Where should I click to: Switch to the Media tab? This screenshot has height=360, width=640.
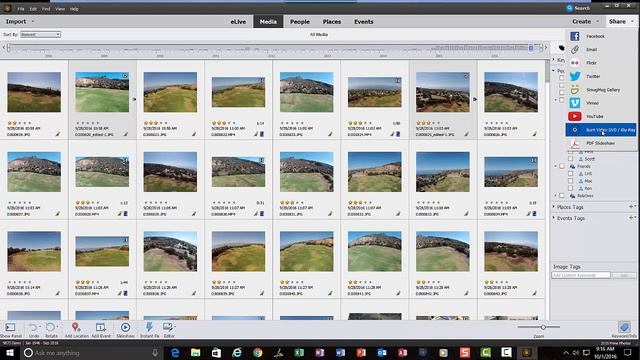pos(268,22)
